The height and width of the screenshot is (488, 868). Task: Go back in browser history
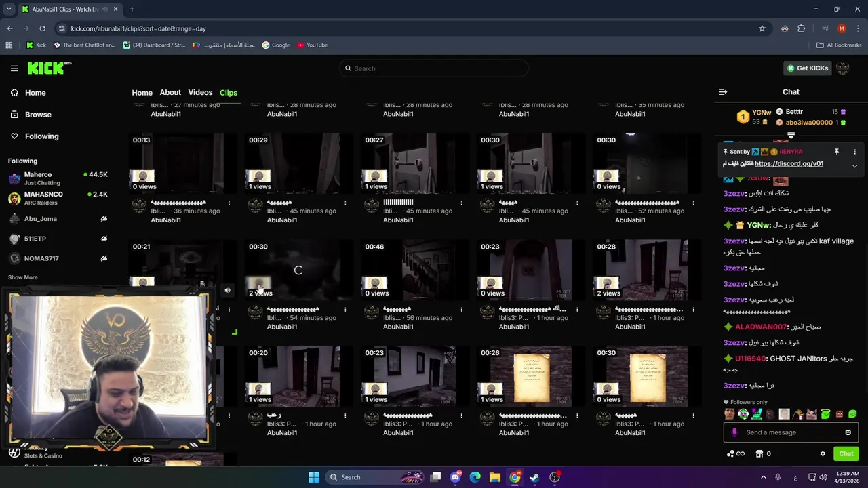coord(9,28)
